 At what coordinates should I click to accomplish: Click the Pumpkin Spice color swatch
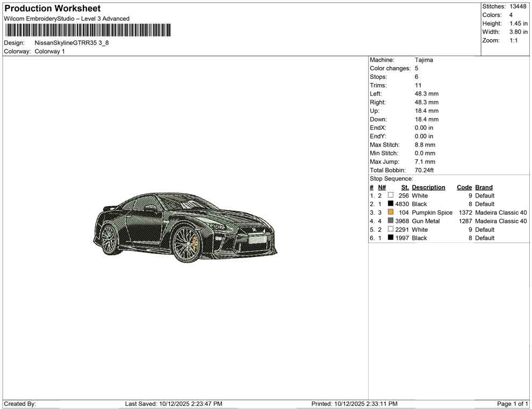click(x=391, y=213)
